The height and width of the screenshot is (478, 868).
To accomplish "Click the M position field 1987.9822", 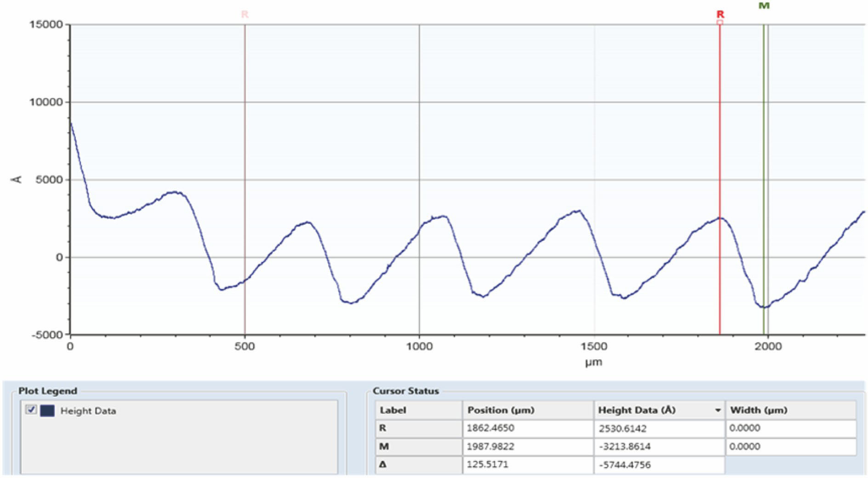I will pos(491,446).
